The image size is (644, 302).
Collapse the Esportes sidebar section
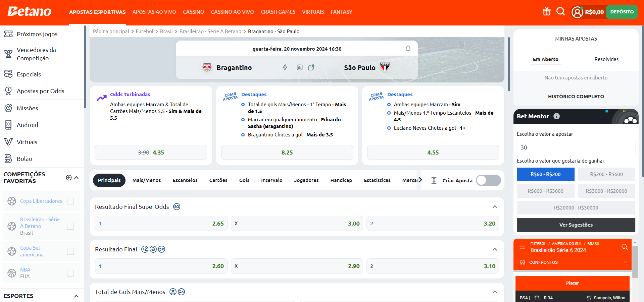point(77,296)
